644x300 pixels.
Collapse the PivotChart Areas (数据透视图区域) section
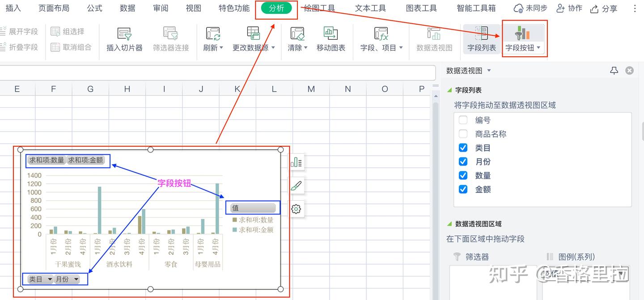(449, 224)
